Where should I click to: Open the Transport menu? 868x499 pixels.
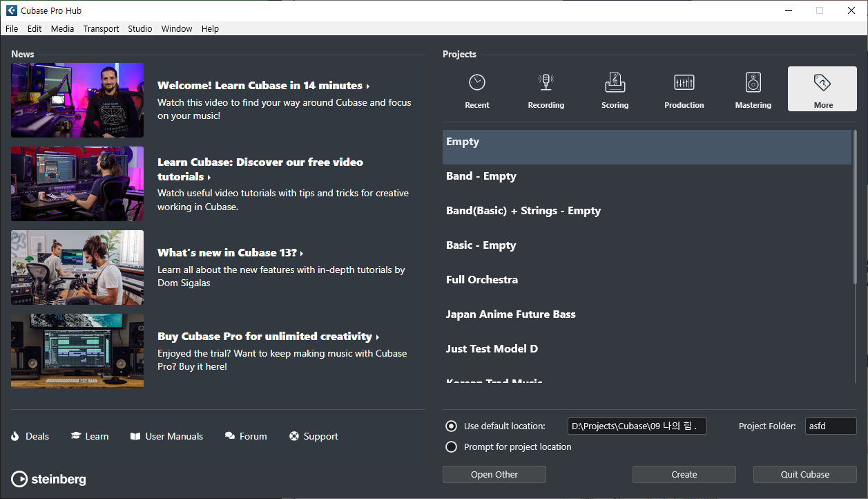[x=101, y=28]
